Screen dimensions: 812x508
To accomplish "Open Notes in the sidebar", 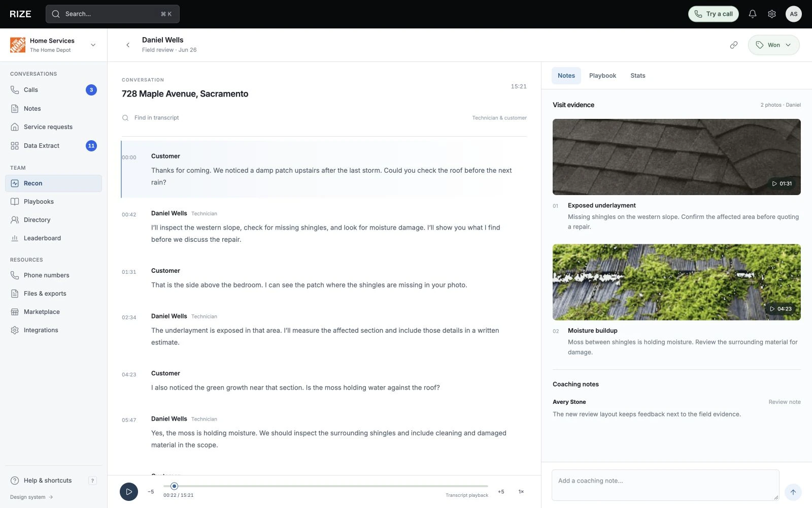I will [x=53, y=109].
